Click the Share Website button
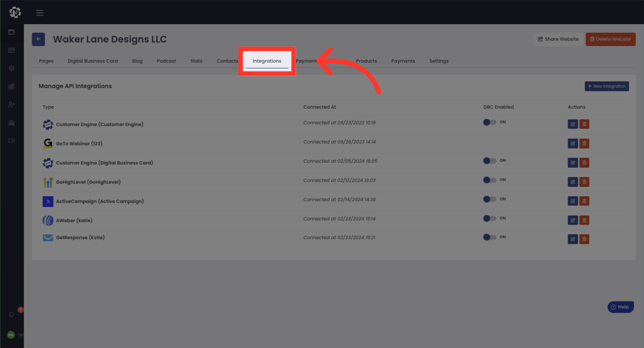 coord(558,39)
